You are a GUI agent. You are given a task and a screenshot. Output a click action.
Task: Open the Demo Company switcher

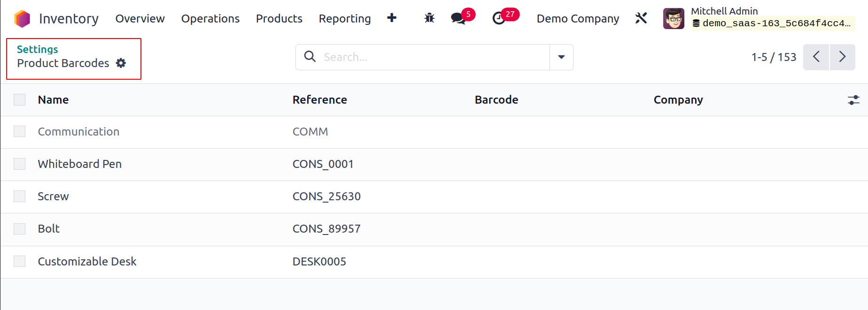pyautogui.click(x=578, y=19)
